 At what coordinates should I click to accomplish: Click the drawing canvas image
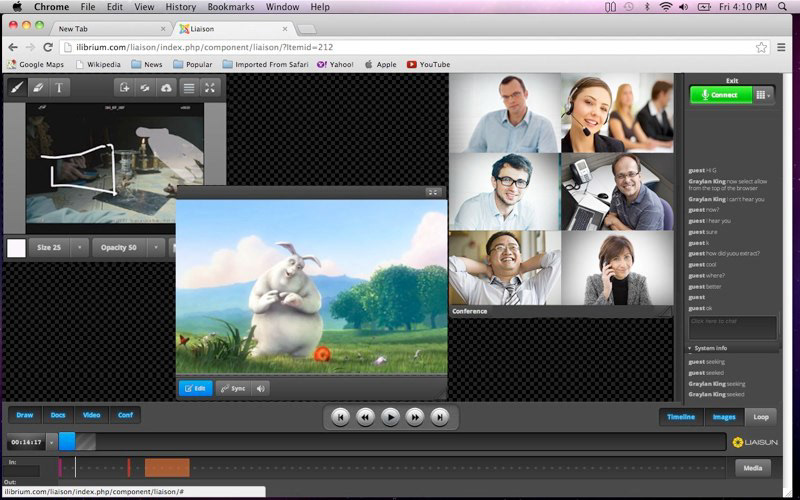(x=115, y=163)
